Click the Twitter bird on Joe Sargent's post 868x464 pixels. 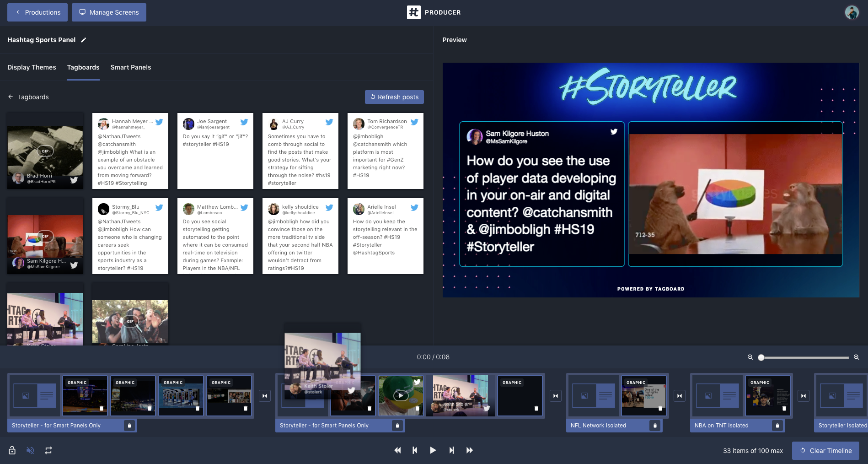(244, 122)
